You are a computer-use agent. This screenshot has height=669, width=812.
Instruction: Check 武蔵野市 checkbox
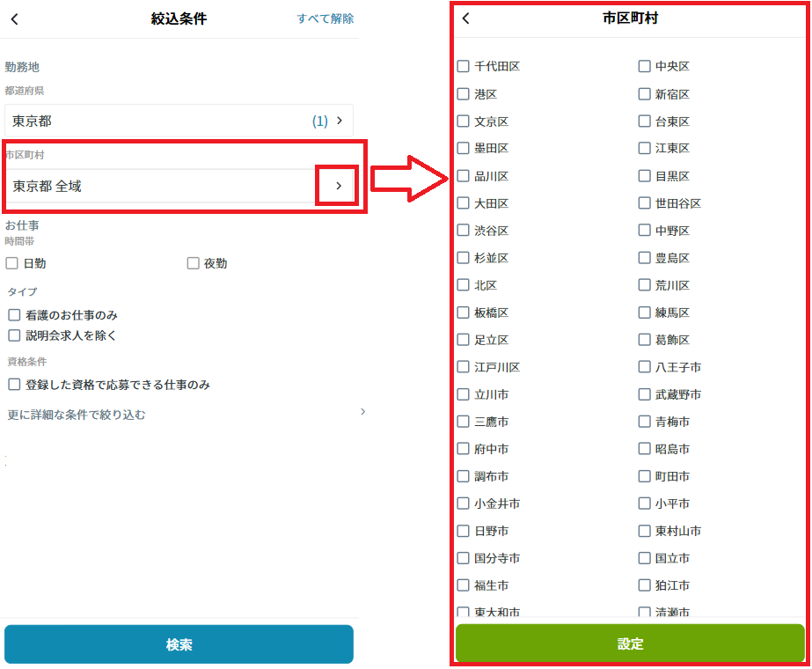(644, 394)
